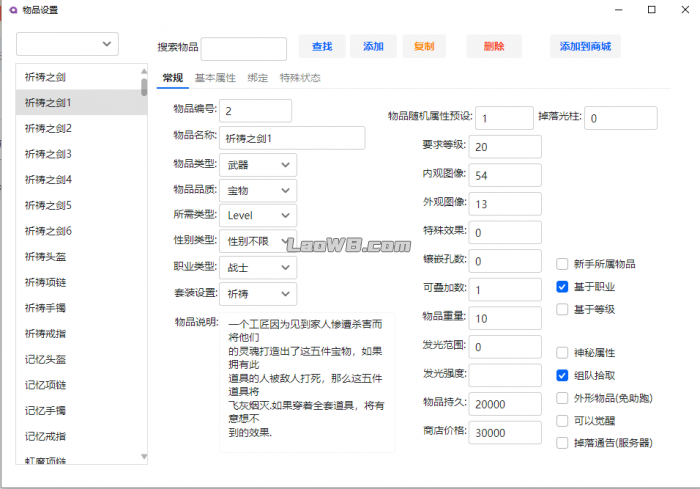Image resolution: width=700 pixels, height=489 pixels.
Task: Click the 可叠加数 field
Action: click(505, 289)
